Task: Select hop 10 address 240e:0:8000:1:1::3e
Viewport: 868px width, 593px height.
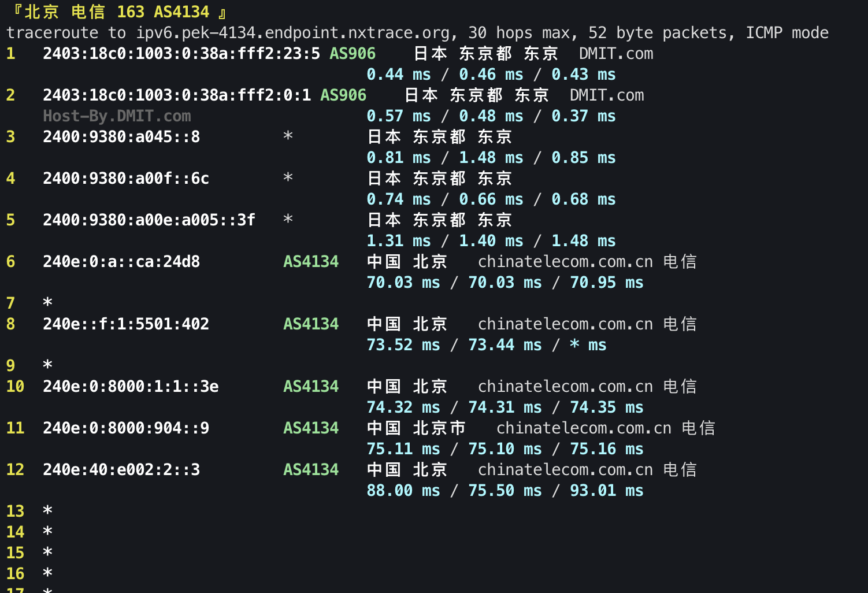Action: (x=130, y=386)
